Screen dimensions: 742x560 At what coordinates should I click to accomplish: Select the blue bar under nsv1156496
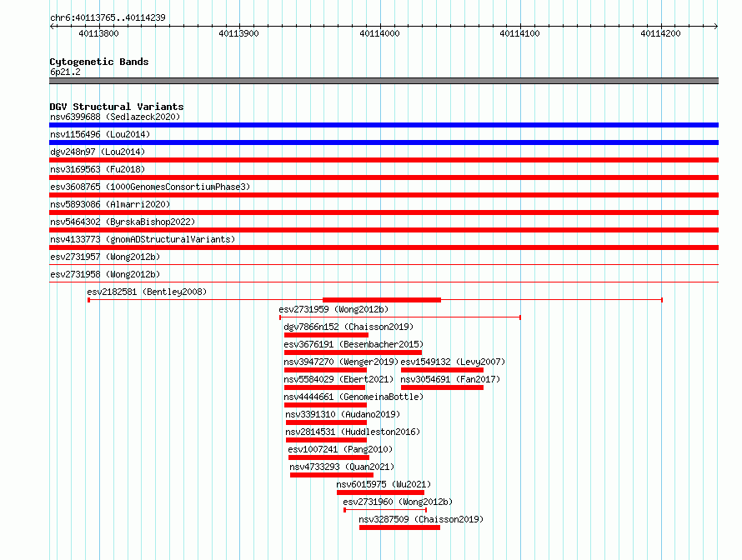pos(384,142)
